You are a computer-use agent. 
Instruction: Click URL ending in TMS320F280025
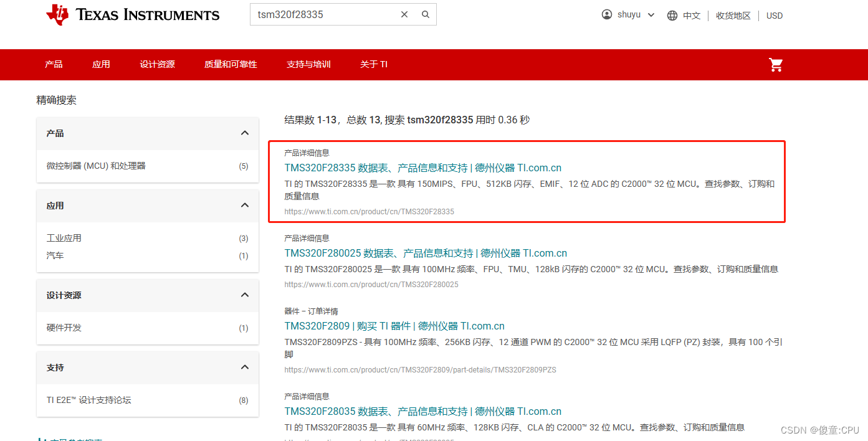(x=371, y=285)
